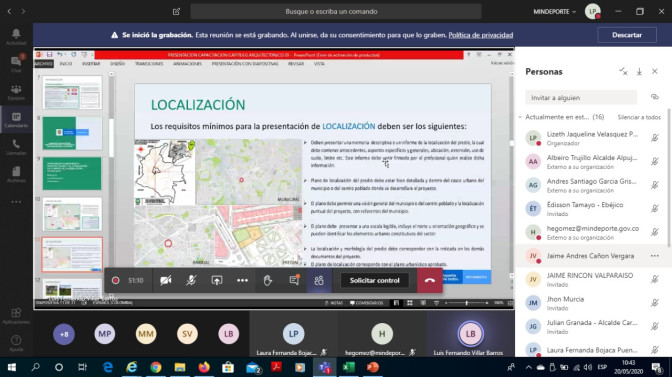Click the new chat compose icon
The image size is (672, 377).
pos(176,12)
